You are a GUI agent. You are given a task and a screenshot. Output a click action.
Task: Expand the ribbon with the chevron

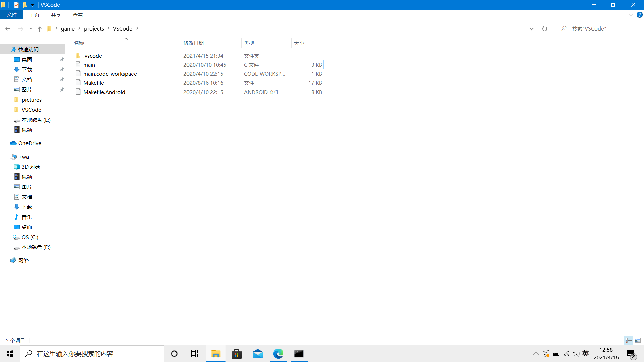(631, 15)
